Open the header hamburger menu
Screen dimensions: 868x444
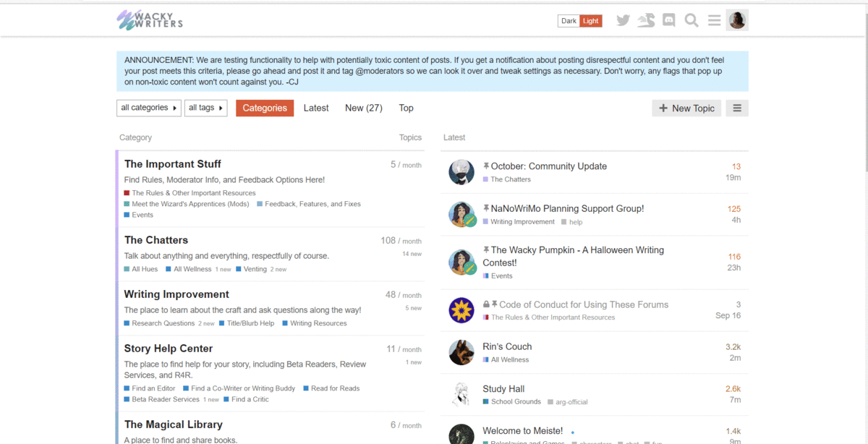point(715,20)
